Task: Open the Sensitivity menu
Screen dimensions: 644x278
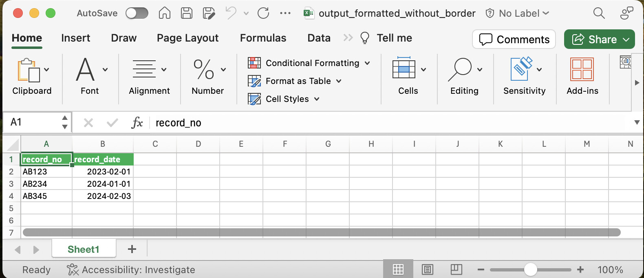Action: coord(525,77)
